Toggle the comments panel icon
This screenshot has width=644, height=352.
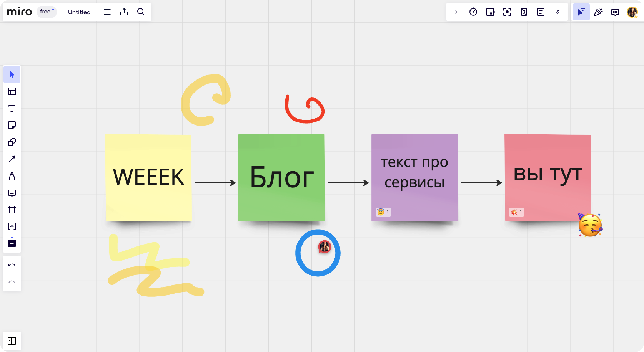(x=615, y=12)
